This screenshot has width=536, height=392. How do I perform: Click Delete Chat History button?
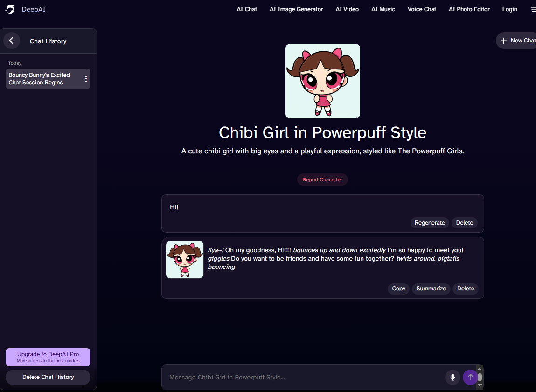click(x=48, y=377)
